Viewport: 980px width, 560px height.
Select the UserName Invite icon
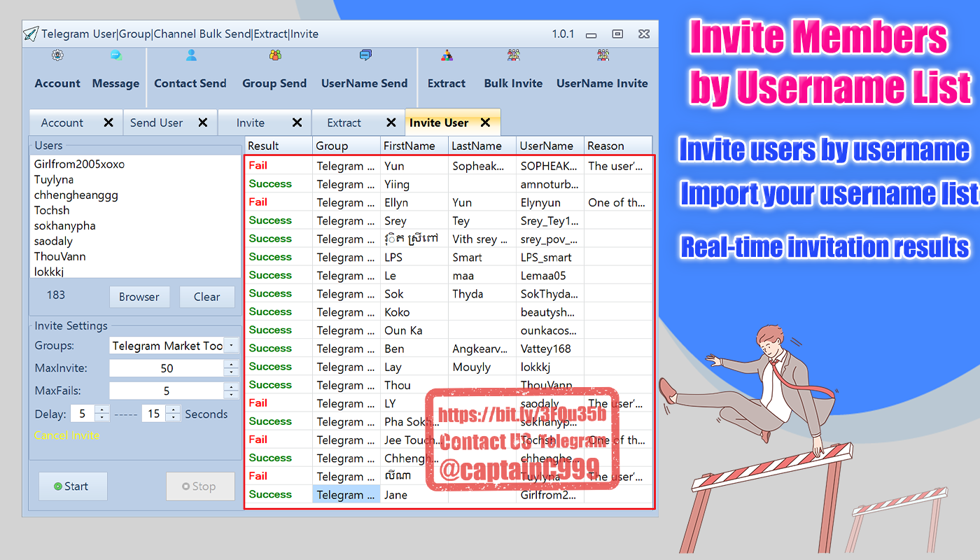coord(602,56)
